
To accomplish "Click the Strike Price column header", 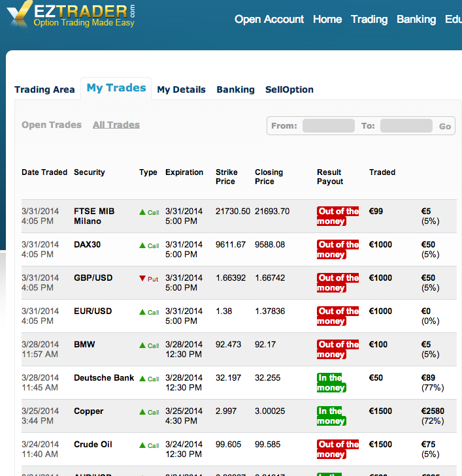I will tap(227, 177).
